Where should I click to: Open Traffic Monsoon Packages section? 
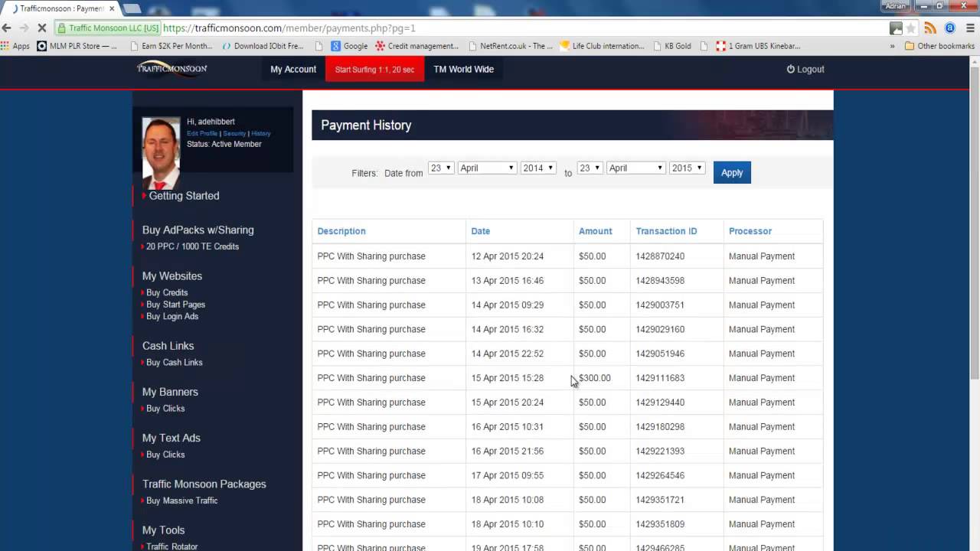click(204, 484)
